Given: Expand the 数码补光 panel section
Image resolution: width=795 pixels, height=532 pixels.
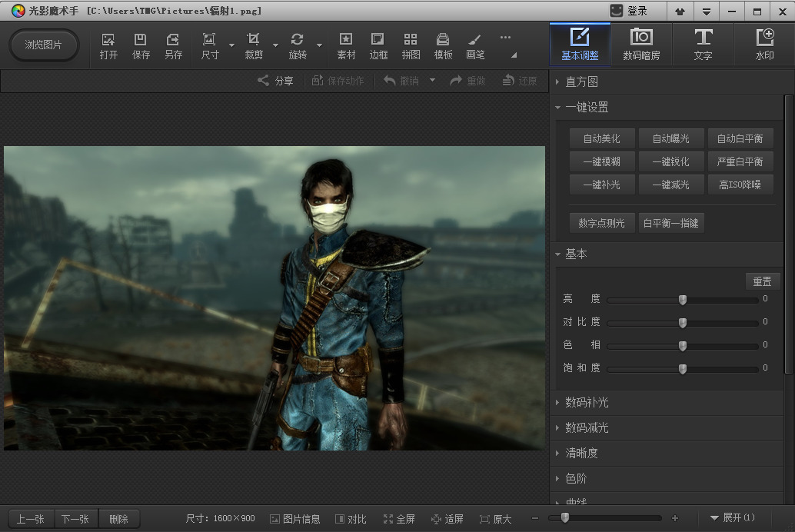Looking at the screenshot, I should pos(587,402).
